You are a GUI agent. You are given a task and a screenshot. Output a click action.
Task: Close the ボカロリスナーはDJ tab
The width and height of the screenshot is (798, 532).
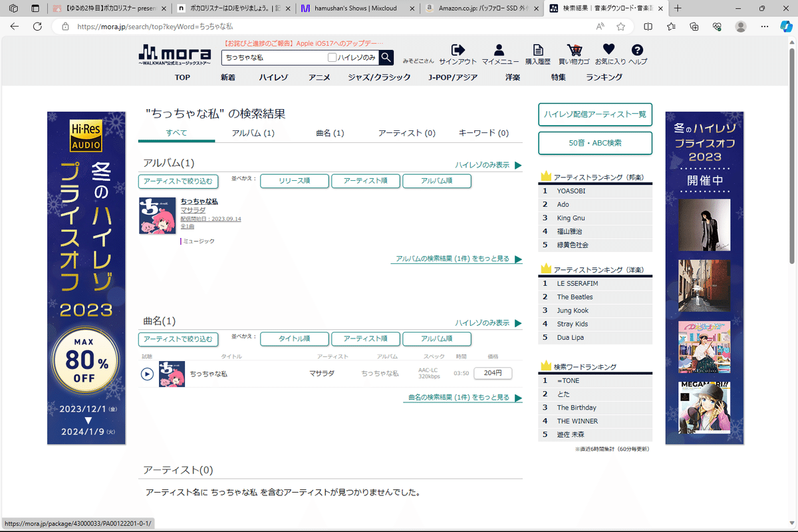pyautogui.click(x=288, y=9)
